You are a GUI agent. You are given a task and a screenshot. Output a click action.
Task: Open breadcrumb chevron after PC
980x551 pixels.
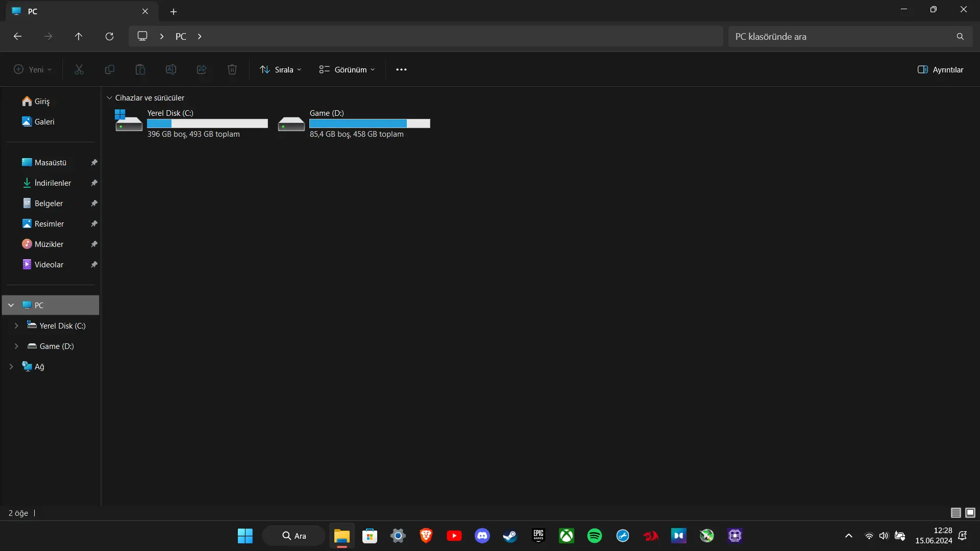(200, 36)
